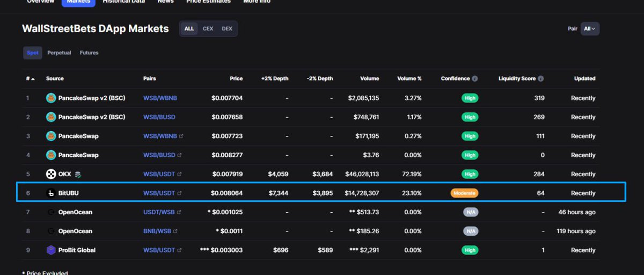Click the '46 hours ago' updated value
644x275 pixels.
coord(576,212)
